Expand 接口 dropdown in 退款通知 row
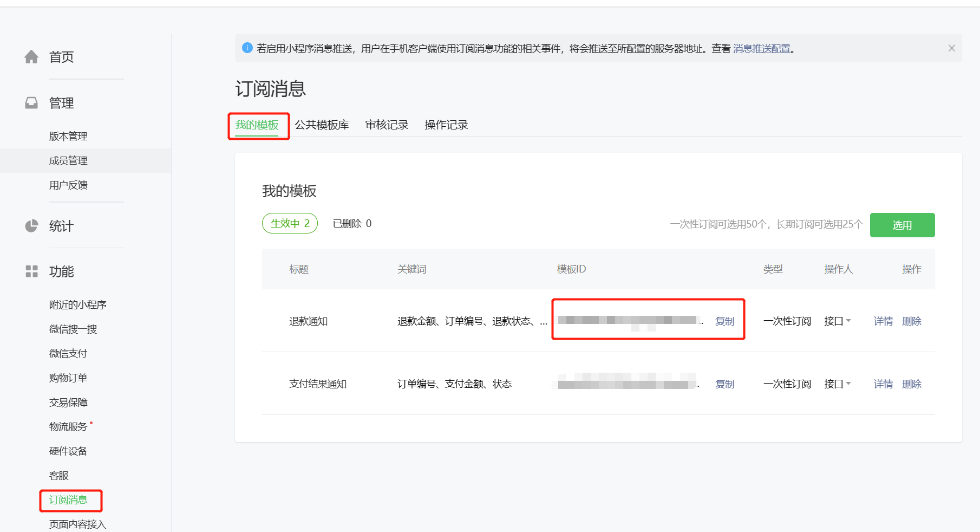Viewport: 980px width, 532px height. tap(838, 321)
